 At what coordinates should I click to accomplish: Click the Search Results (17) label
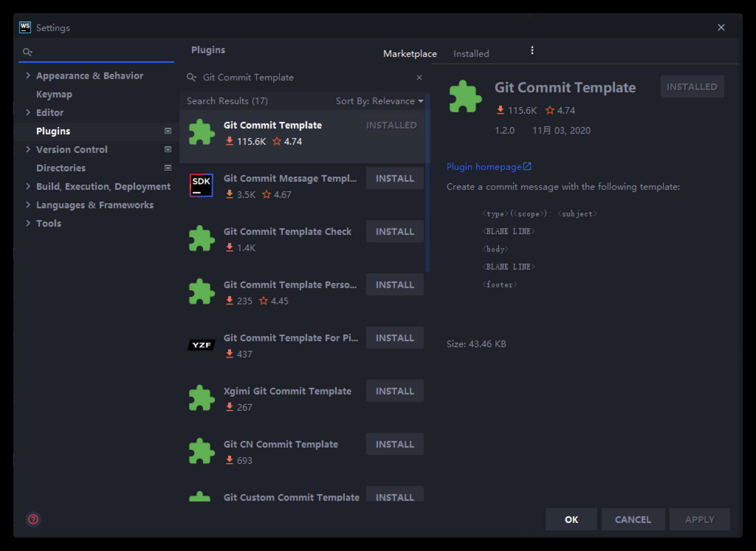point(227,101)
